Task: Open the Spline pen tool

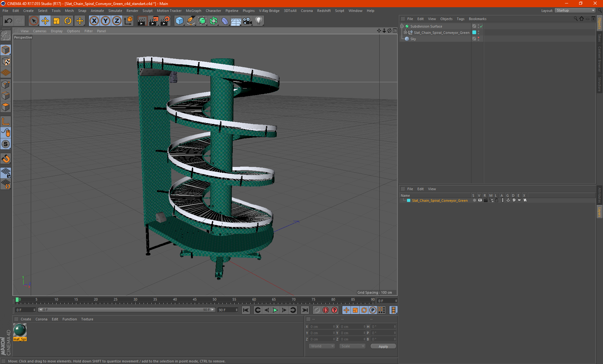Action: (x=191, y=21)
